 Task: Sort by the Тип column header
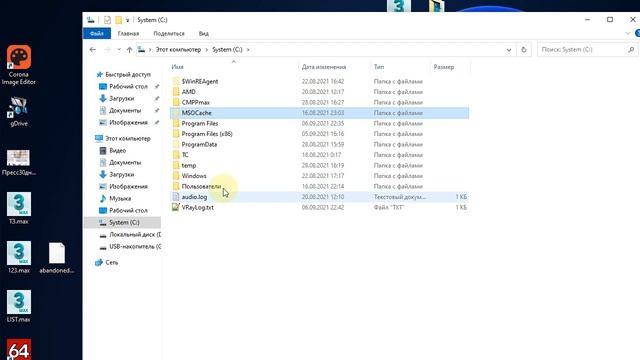379,67
